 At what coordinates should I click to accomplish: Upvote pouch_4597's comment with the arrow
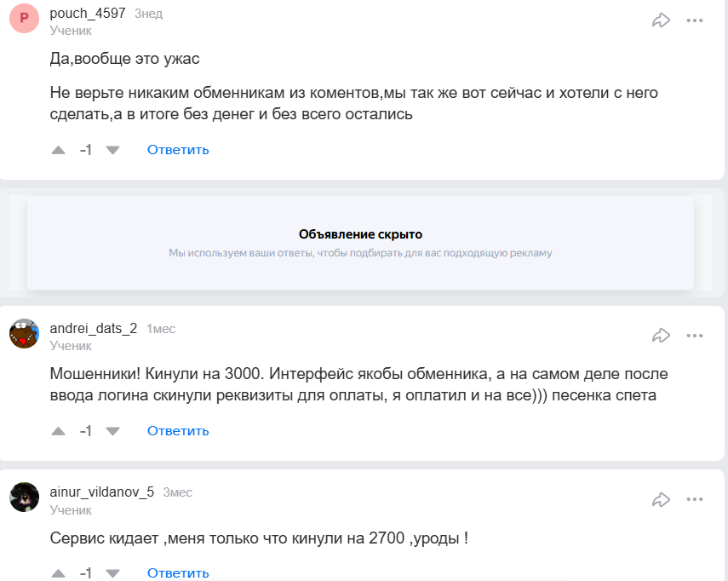point(58,149)
